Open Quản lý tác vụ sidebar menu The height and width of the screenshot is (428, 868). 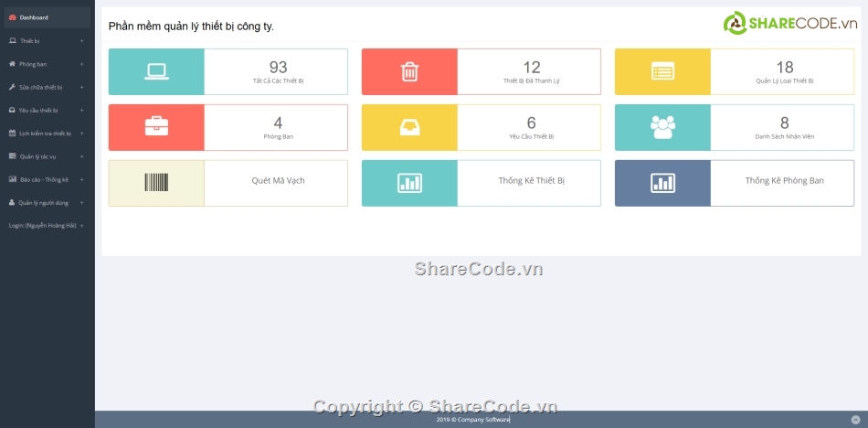coord(47,156)
